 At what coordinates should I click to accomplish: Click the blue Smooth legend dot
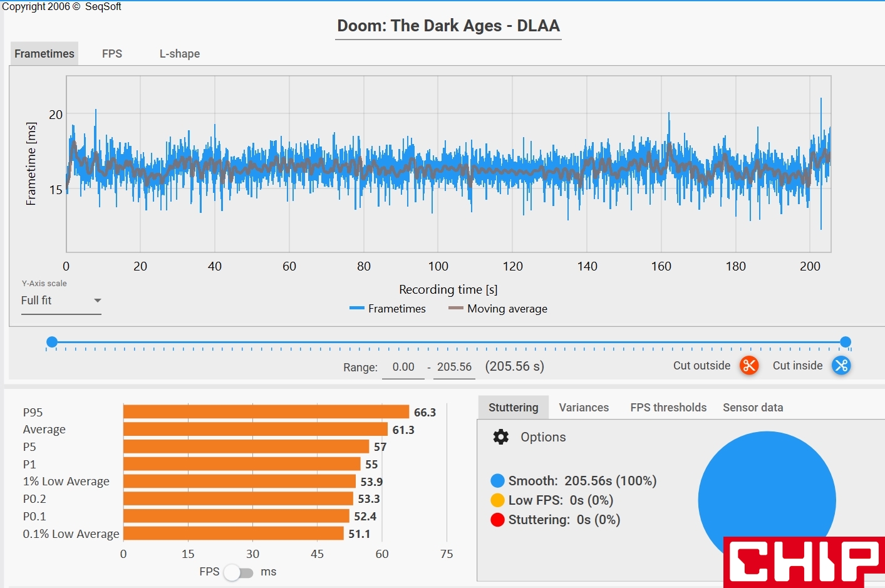(x=497, y=481)
